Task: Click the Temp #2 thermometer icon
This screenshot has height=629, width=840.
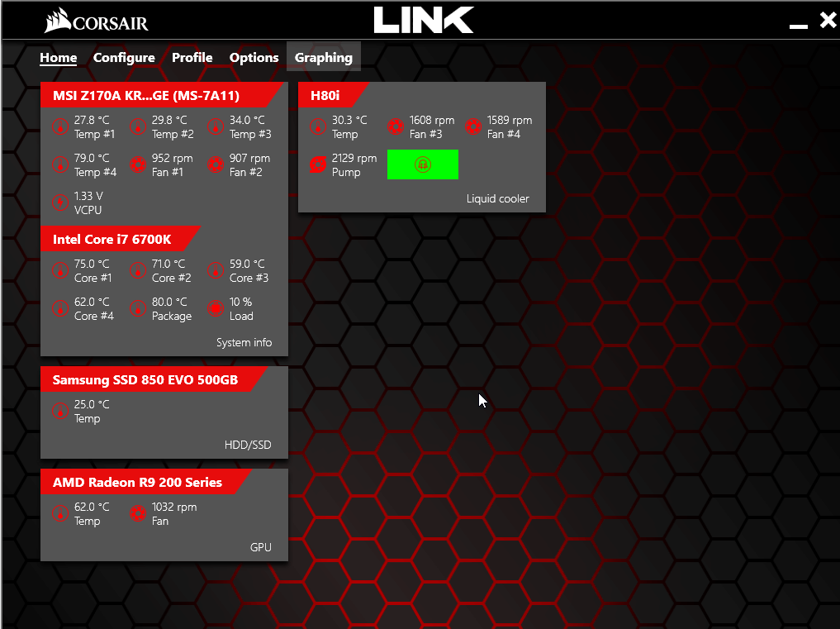Action: [x=138, y=127]
